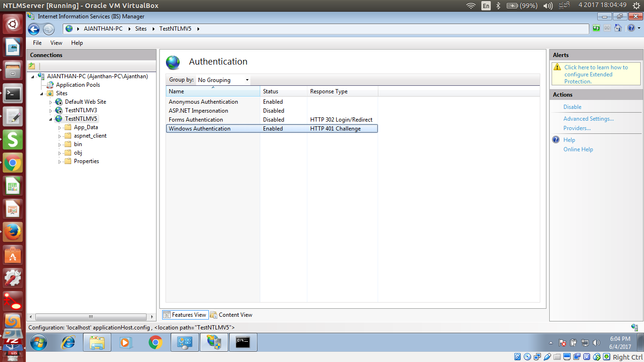Collapse the AJANTHAN-PC server node
644x362 pixels.
point(33,76)
